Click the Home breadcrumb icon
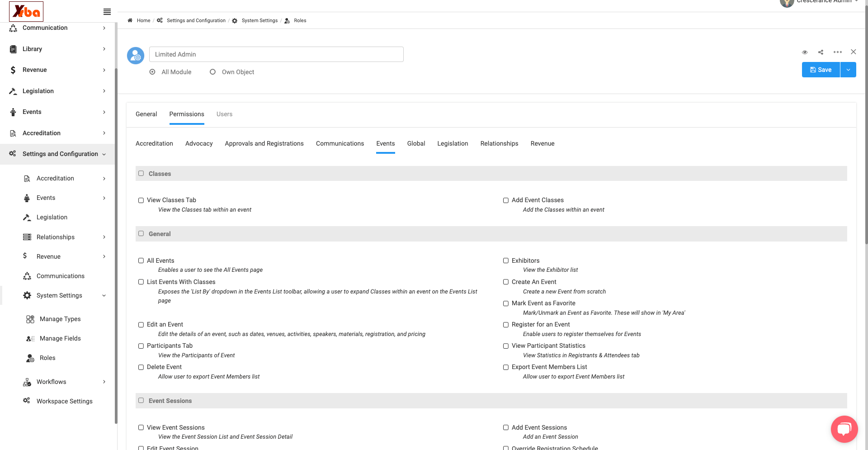The height and width of the screenshot is (450, 868). click(130, 20)
